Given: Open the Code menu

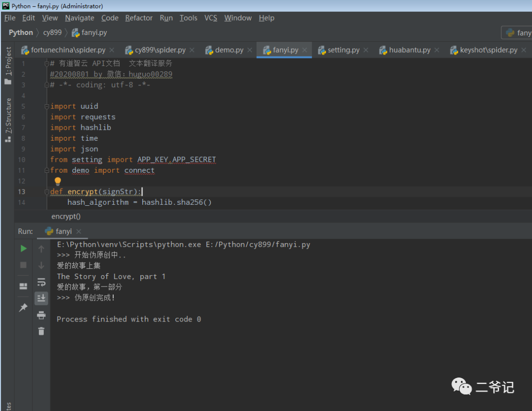Looking at the screenshot, I should 110,18.
